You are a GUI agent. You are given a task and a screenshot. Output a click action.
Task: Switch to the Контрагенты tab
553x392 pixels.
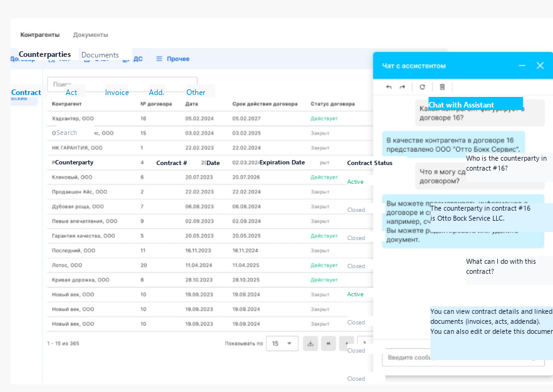point(40,35)
